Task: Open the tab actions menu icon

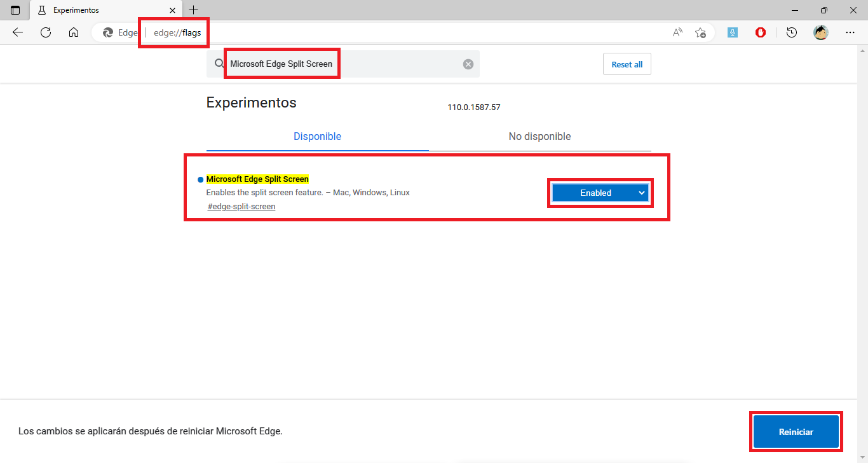Action: (15, 10)
